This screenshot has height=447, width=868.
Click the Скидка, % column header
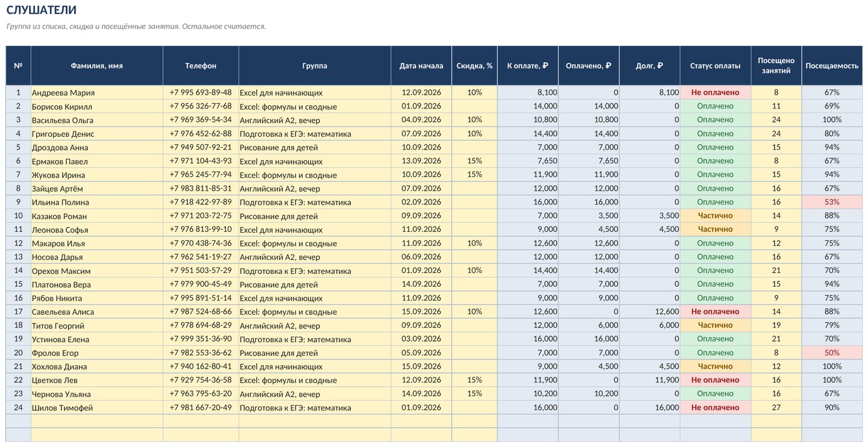click(x=474, y=66)
